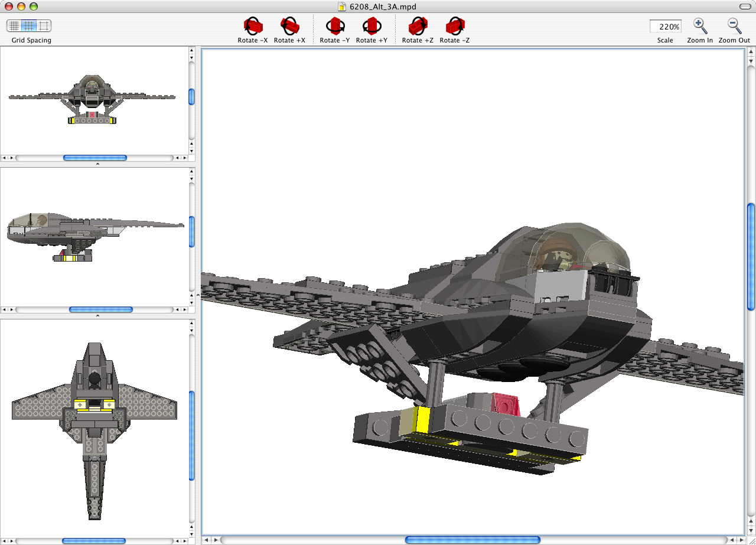The width and height of the screenshot is (756, 545).
Task: Select the Rotate –Y rotation icon
Action: pyautogui.click(x=334, y=26)
